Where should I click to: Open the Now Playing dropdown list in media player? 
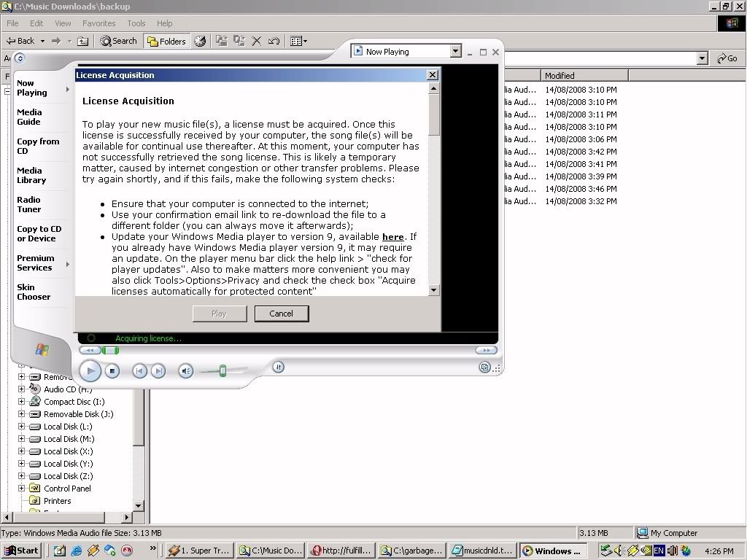(x=455, y=51)
